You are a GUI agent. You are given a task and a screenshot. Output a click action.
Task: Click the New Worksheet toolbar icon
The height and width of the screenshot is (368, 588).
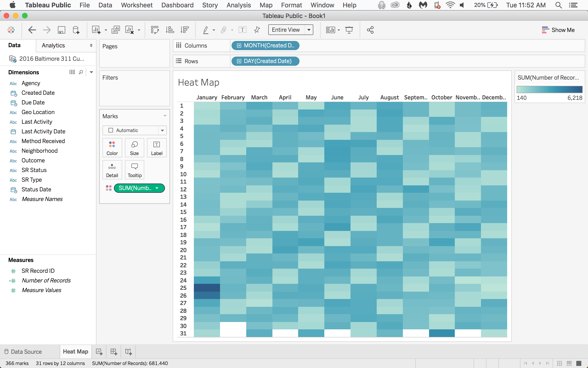(x=96, y=30)
